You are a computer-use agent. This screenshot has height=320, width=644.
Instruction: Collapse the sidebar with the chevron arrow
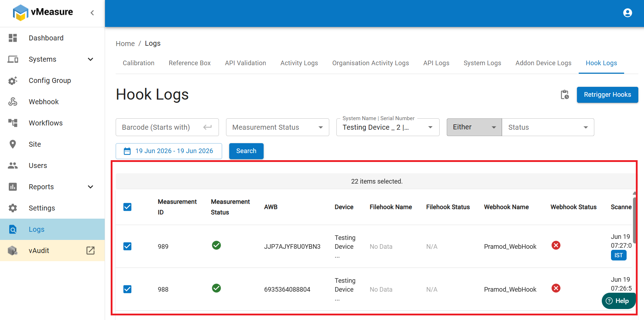click(x=92, y=13)
